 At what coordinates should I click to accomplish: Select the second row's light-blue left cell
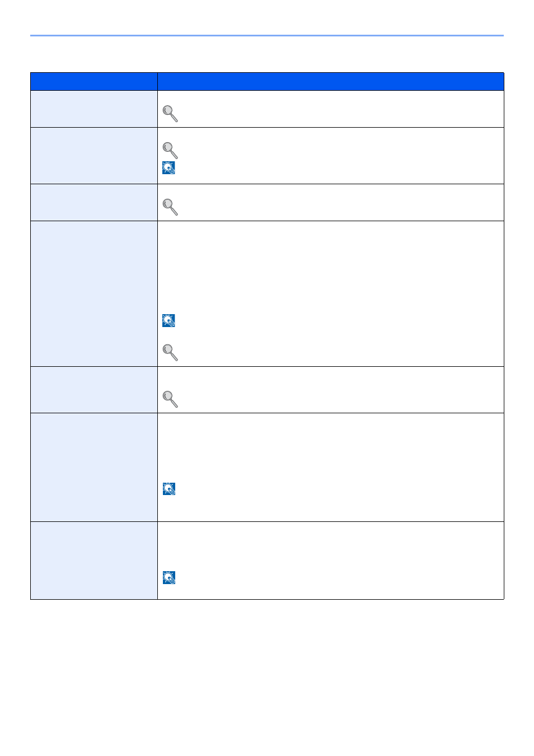point(94,156)
